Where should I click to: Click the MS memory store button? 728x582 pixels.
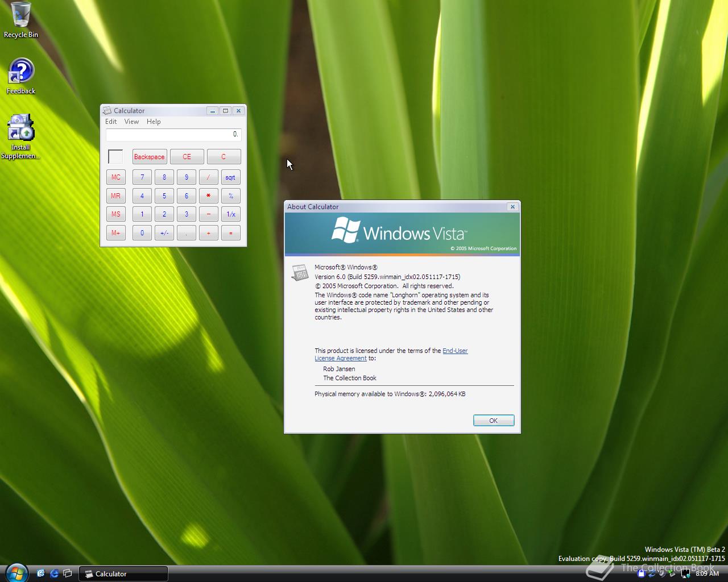tap(116, 214)
